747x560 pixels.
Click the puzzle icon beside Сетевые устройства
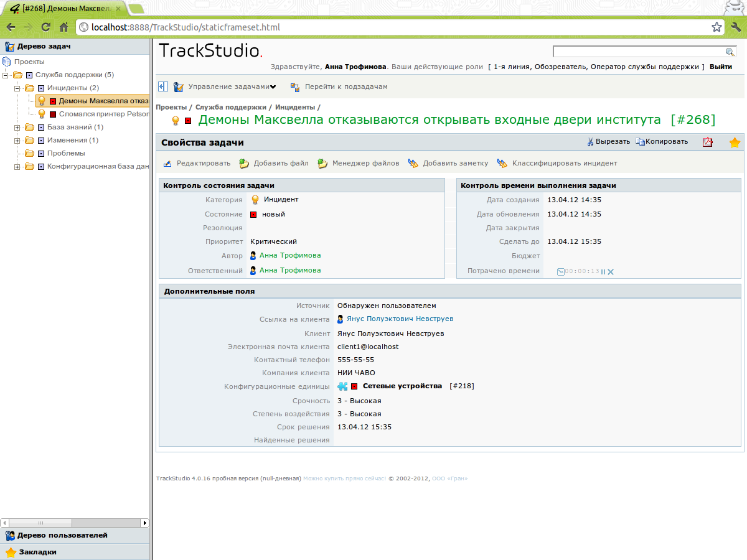point(342,386)
